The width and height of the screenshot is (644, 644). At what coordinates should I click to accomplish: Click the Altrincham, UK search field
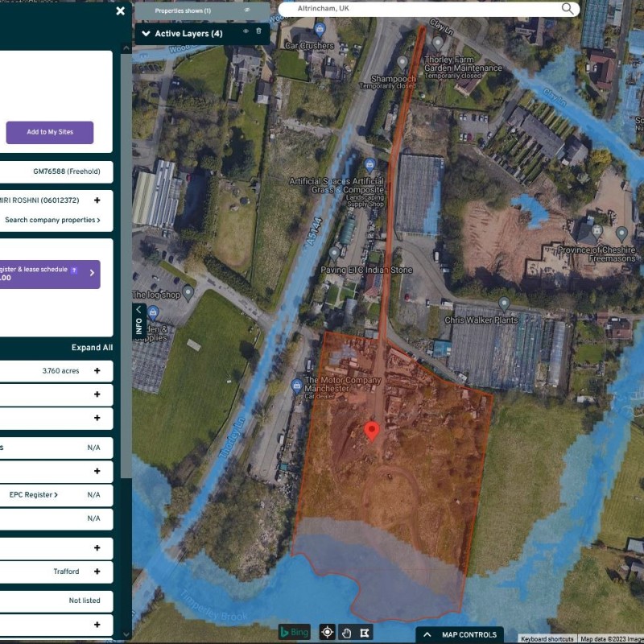point(419,9)
